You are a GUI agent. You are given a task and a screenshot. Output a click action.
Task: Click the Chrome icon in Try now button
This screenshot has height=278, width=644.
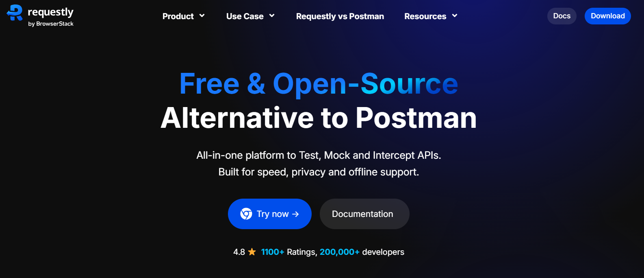click(x=246, y=214)
